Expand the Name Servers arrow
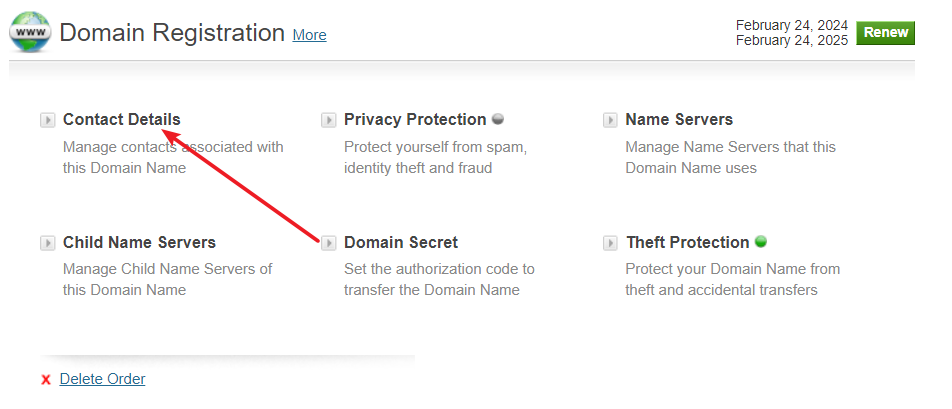Screen dimensions: 952x409 (610, 120)
